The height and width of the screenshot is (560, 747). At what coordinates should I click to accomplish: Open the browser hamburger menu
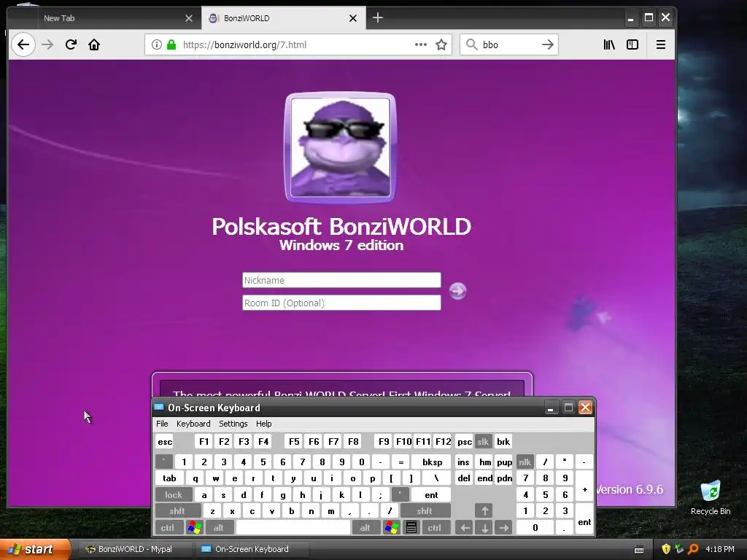click(x=661, y=44)
